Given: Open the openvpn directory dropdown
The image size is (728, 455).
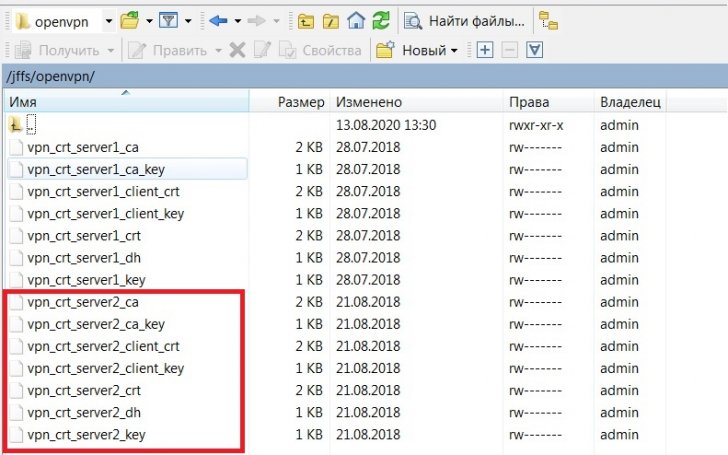Looking at the screenshot, I should tap(109, 21).
